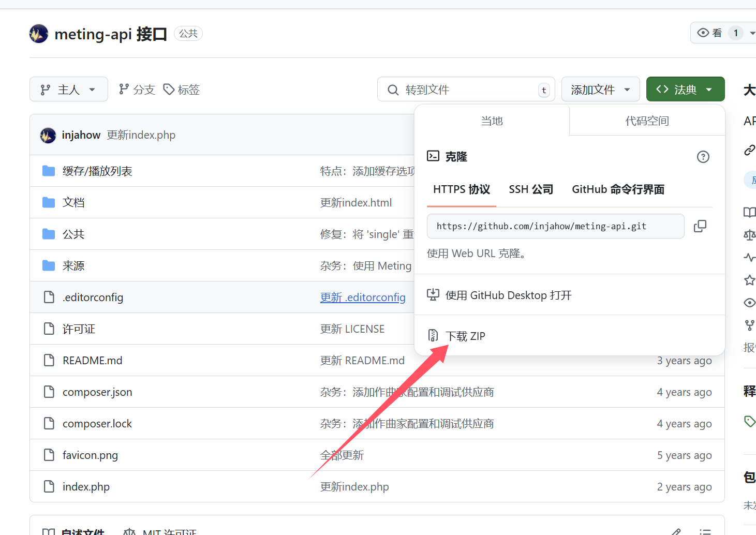Open the 文档 folder

73,203
